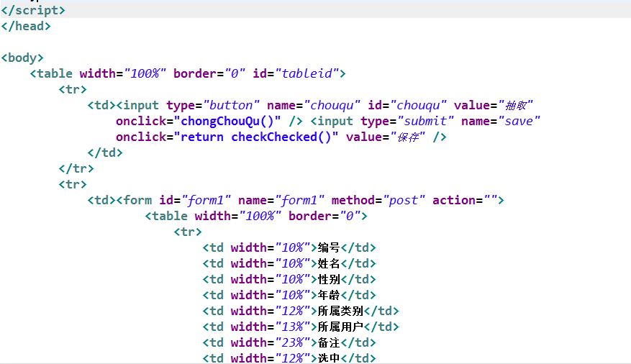
Task: Click the 年龄 table cell text
Action: (329, 295)
